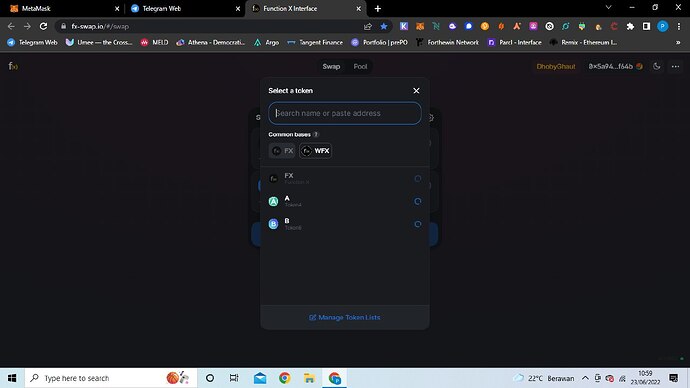
Task: Click the Windows taskbar search box
Action: pos(111,378)
